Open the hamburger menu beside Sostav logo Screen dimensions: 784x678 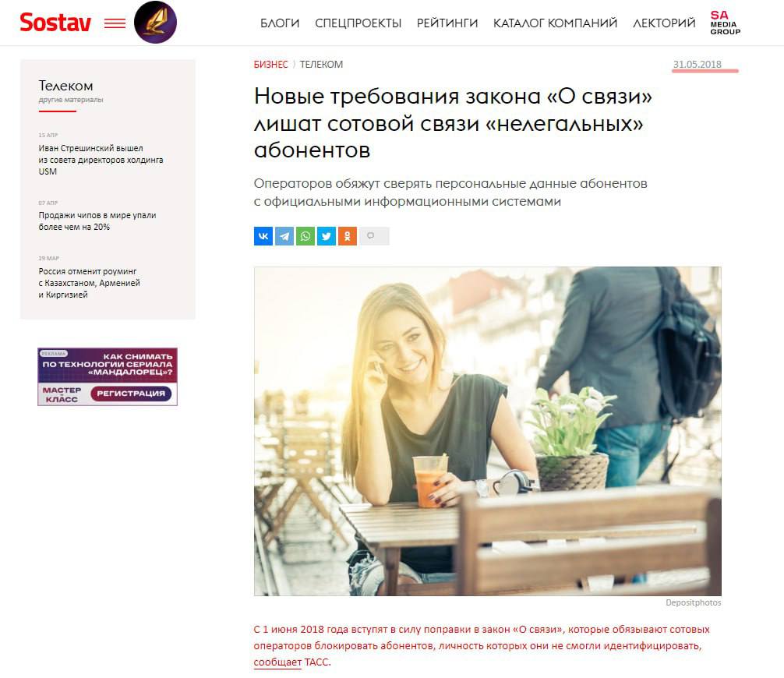pos(115,23)
